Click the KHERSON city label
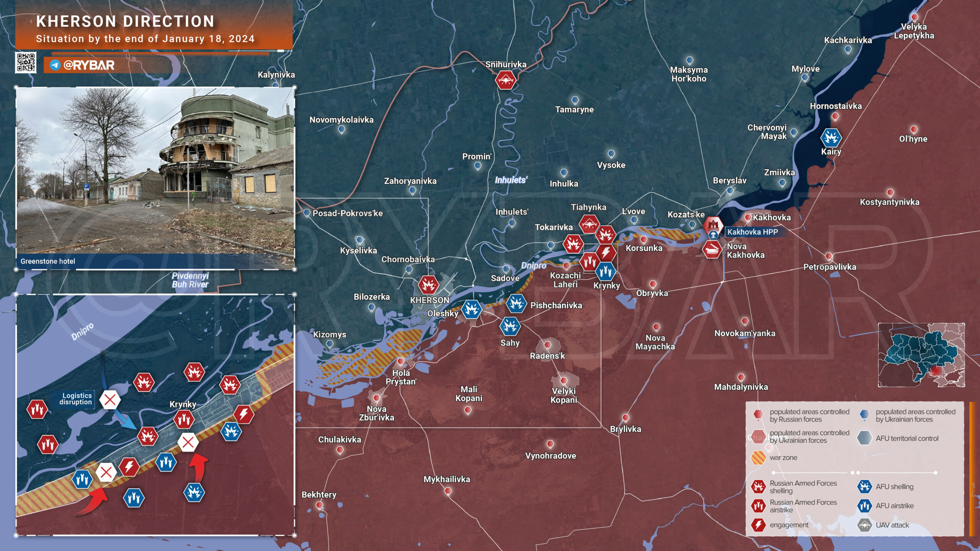The height and width of the screenshot is (551, 980). pos(430,300)
